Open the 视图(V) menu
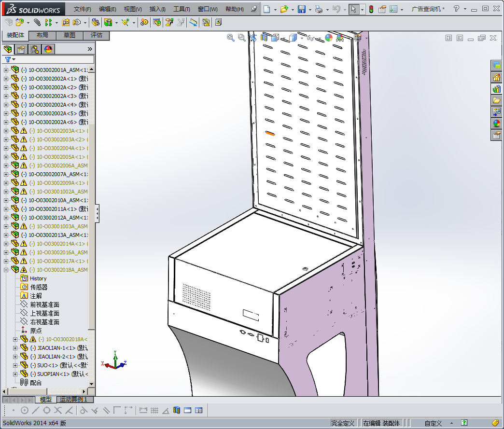 pyautogui.click(x=133, y=9)
